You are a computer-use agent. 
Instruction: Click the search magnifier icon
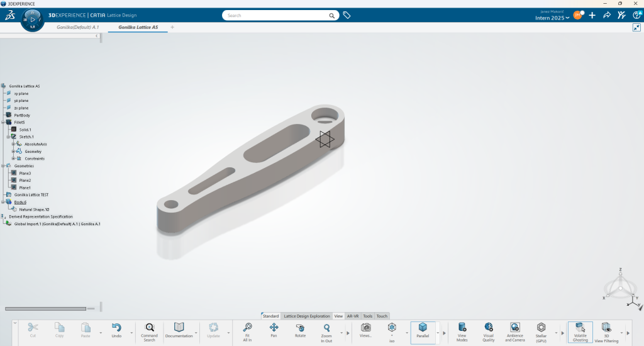(x=331, y=16)
